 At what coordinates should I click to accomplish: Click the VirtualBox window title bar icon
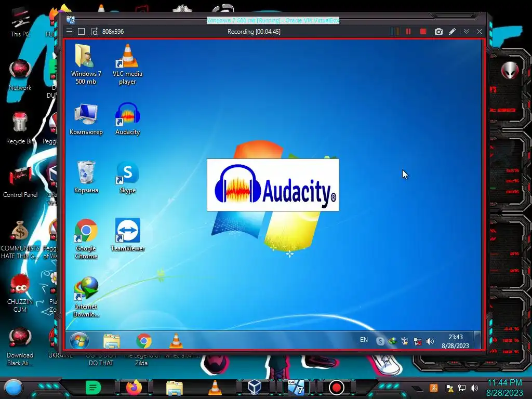(x=71, y=20)
